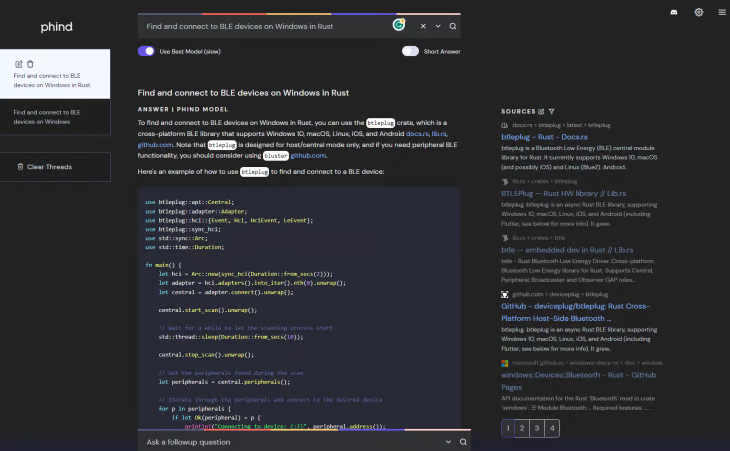Click code line "use btleplug::api::Central;"

point(189,202)
